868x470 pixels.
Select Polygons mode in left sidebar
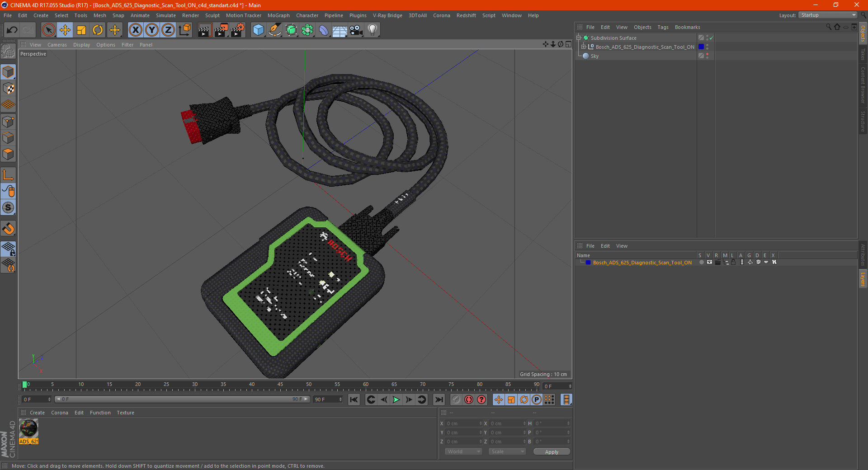8,154
